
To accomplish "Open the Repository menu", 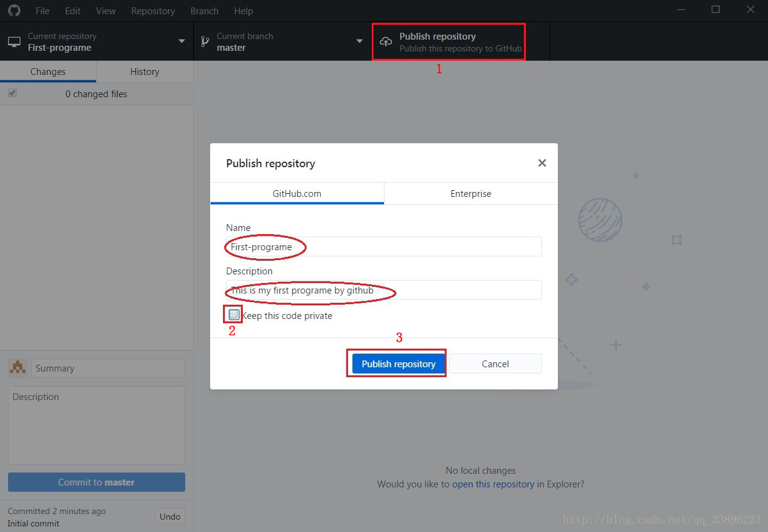I will point(153,11).
